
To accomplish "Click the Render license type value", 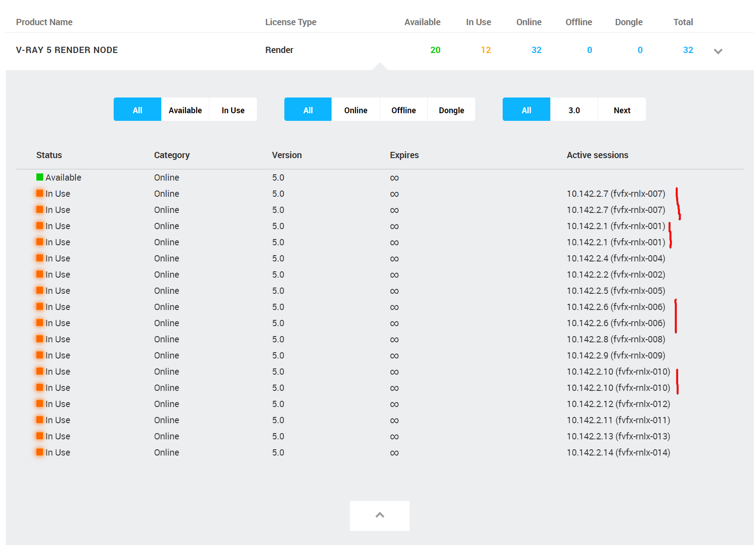I will [x=279, y=50].
